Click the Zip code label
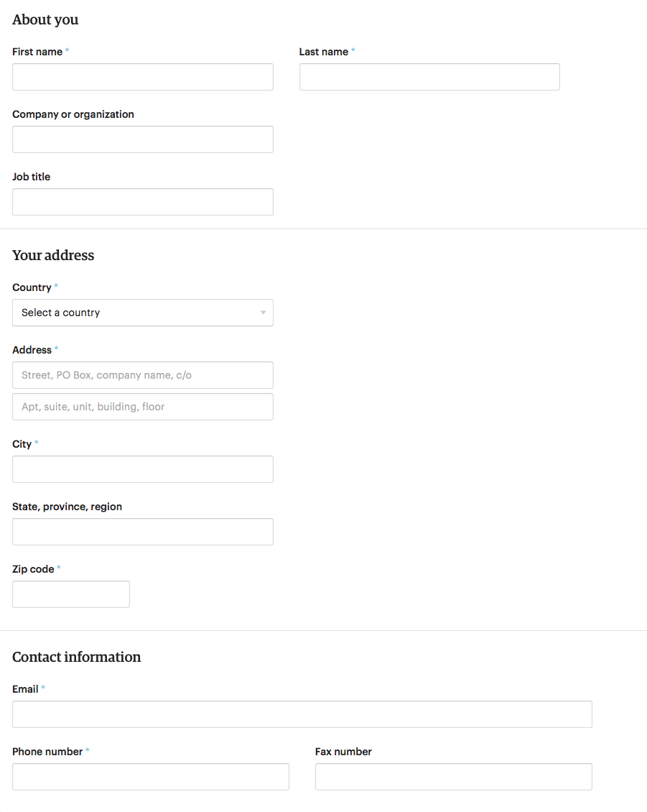 click(x=33, y=569)
